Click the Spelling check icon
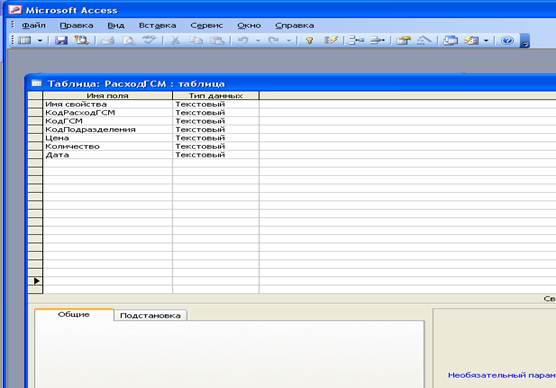The image size is (556, 388). [149, 40]
